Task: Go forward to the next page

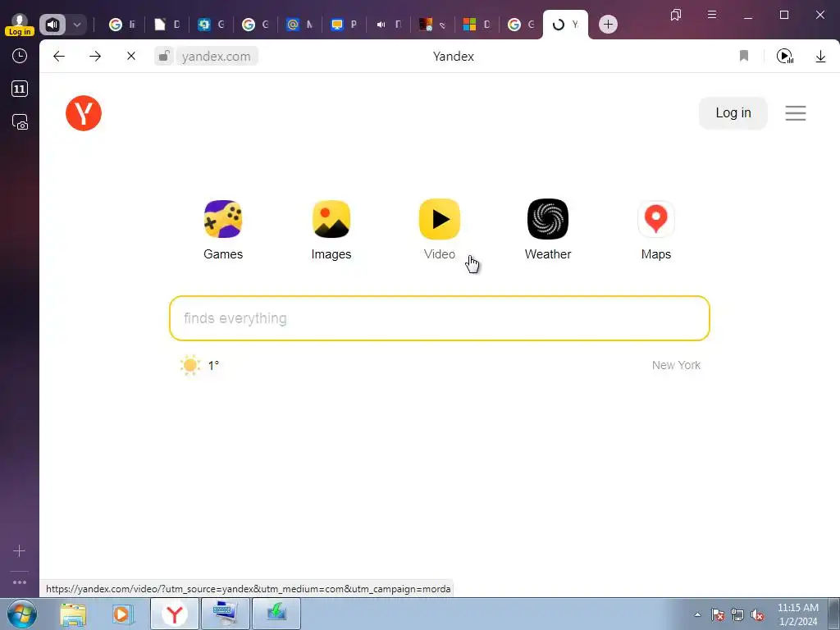Action: [x=95, y=57]
